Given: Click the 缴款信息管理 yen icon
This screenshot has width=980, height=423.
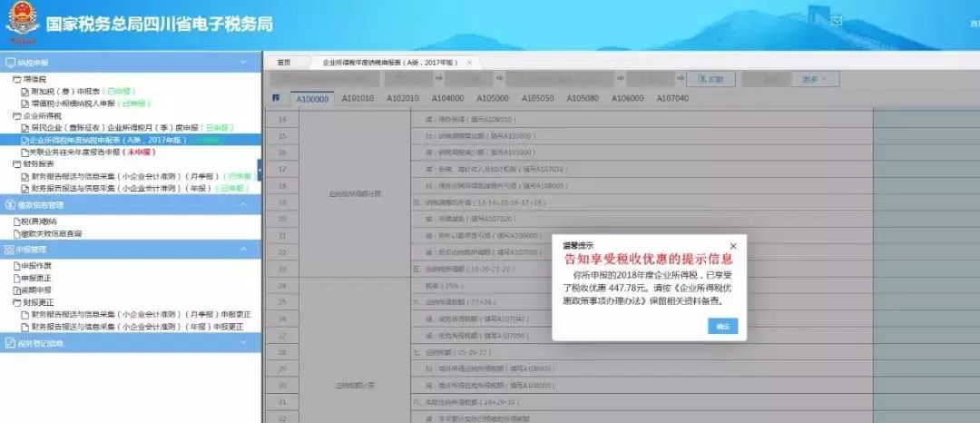Looking at the screenshot, I should (9, 204).
